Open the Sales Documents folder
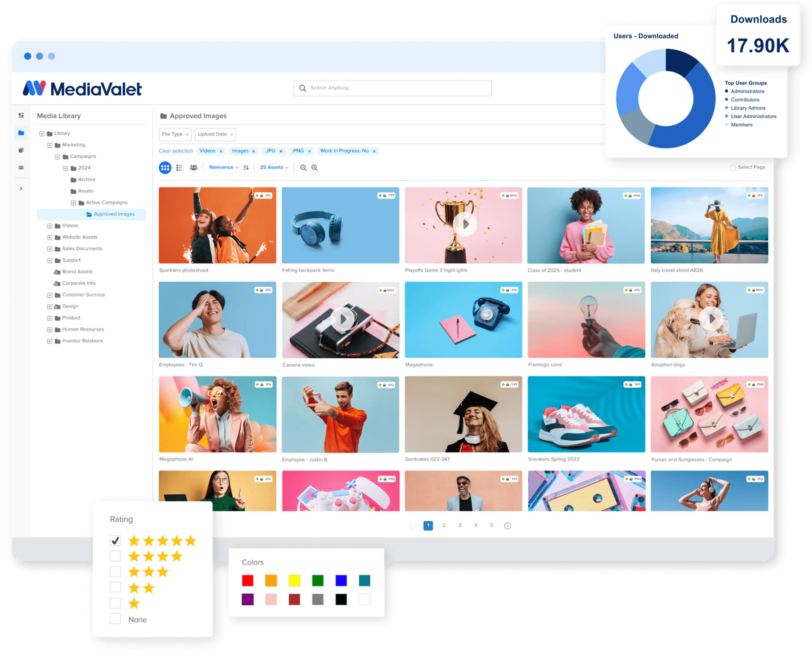 [x=78, y=249]
